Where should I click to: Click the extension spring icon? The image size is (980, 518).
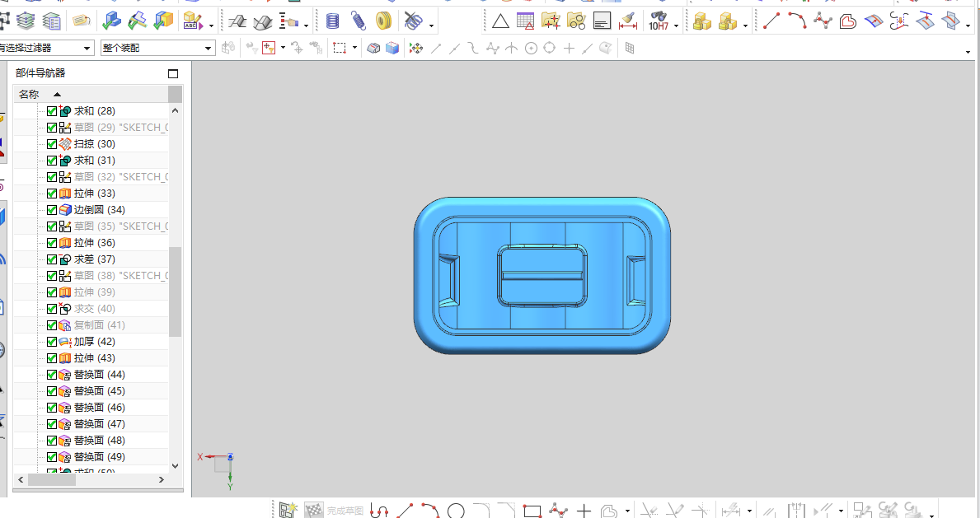coord(359,21)
